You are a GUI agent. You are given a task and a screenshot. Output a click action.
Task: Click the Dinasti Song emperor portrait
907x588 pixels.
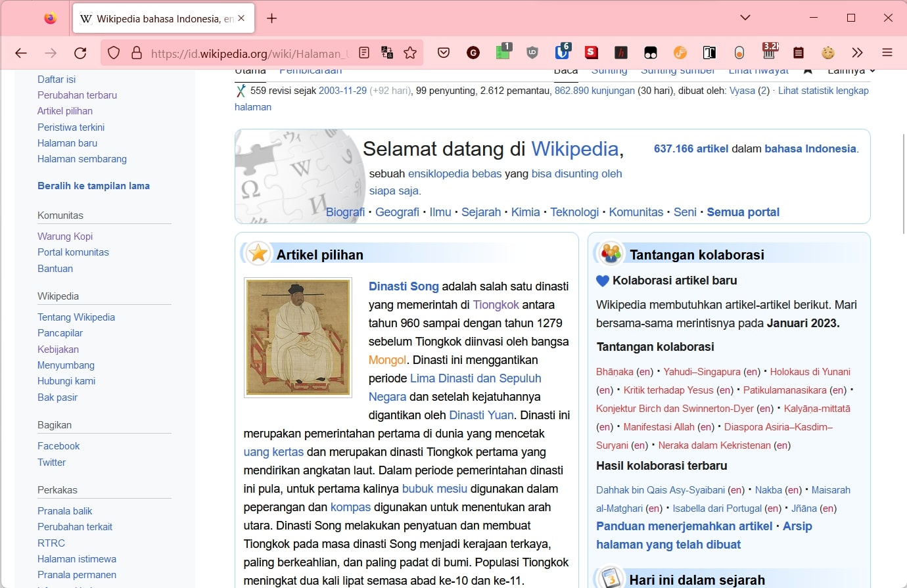tap(297, 338)
